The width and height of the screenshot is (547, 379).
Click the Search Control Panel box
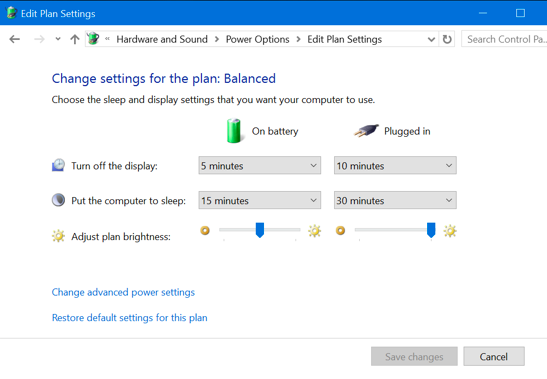[504, 39]
